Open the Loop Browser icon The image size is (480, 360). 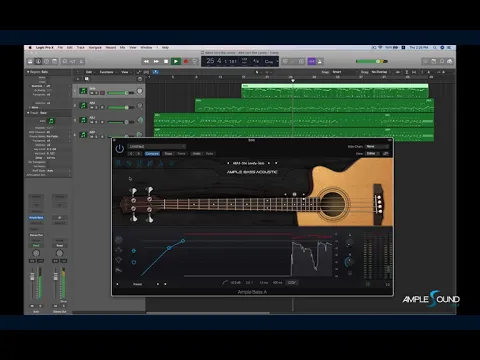tap(442, 61)
